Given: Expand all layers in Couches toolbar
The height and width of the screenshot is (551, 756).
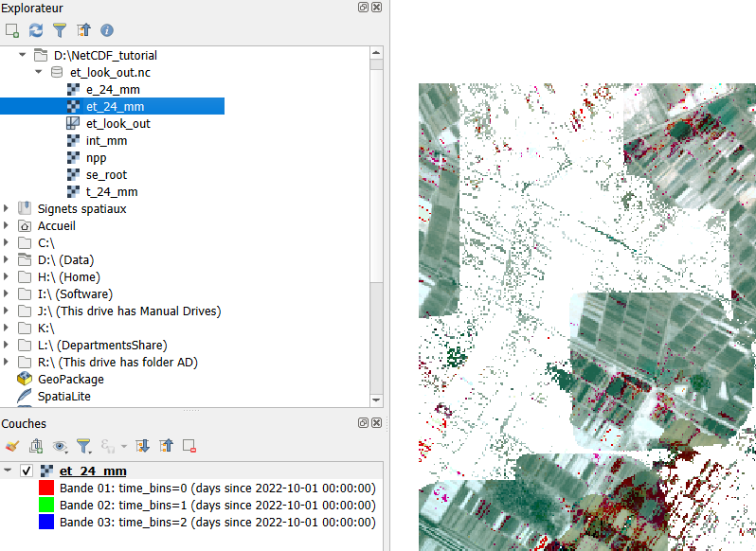Looking at the screenshot, I should click(143, 446).
